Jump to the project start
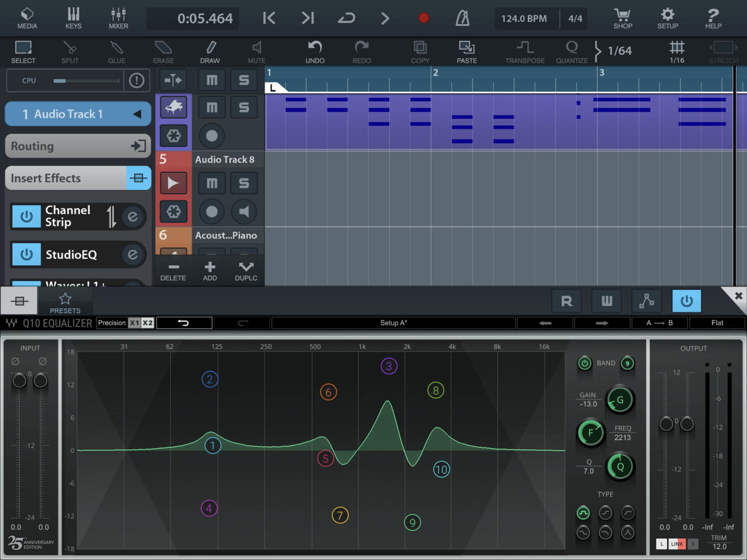Viewport: 747px width, 560px height. [x=269, y=18]
